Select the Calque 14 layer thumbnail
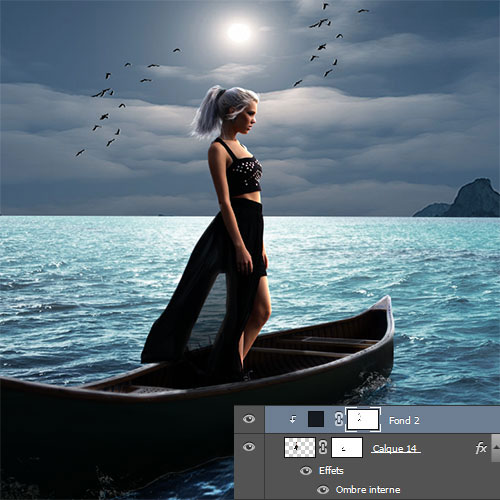This screenshot has height=500, width=500. point(300,447)
